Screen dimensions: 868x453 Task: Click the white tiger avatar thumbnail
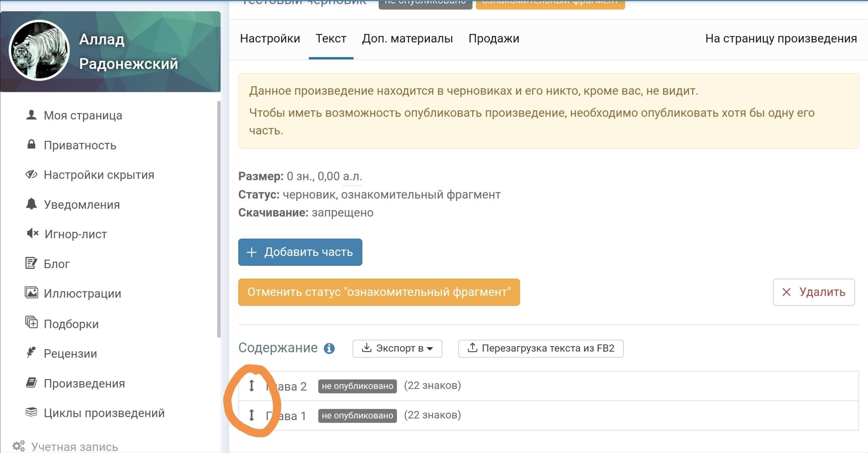point(39,50)
